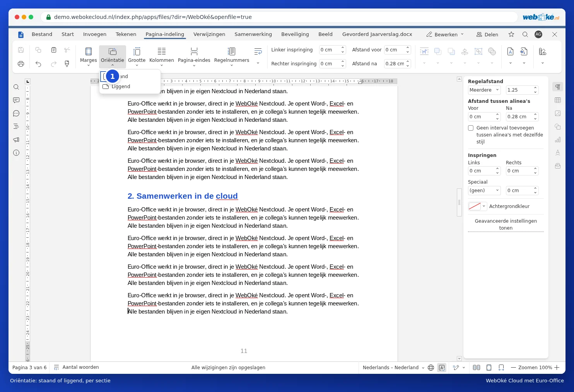Open the headings navigation icon in left sidebar
The height and width of the screenshot is (392, 574).
coord(16,126)
